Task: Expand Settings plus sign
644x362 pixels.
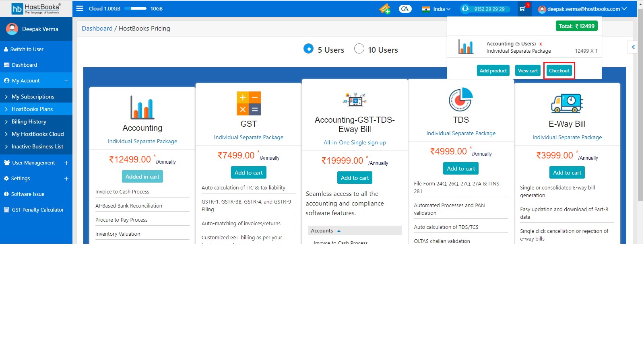Action: 66,179
